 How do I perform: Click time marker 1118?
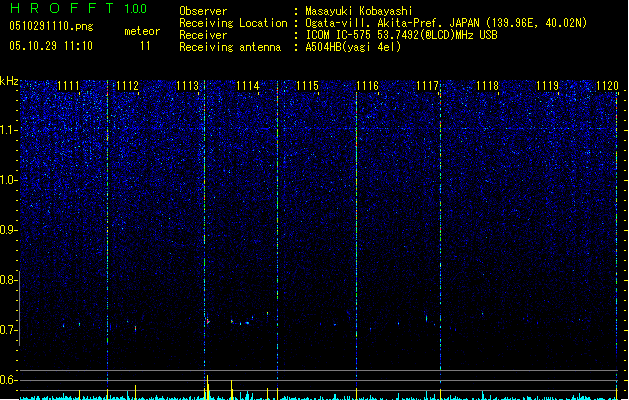(487, 85)
